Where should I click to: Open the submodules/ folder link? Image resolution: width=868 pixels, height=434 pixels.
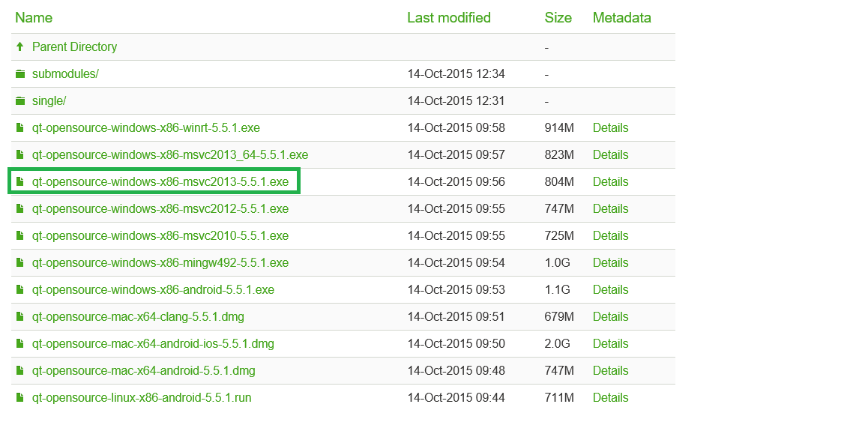(x=65, y=74)
